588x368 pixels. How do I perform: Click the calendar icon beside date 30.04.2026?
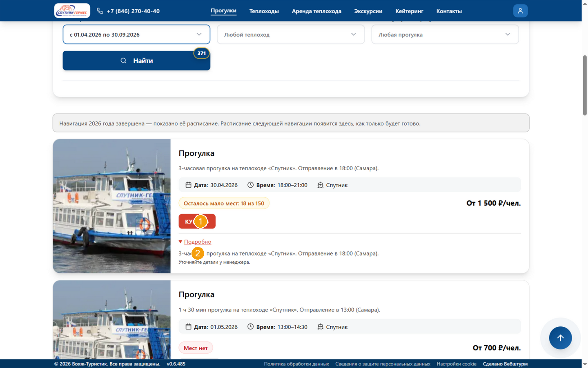(x=188, y=185)
